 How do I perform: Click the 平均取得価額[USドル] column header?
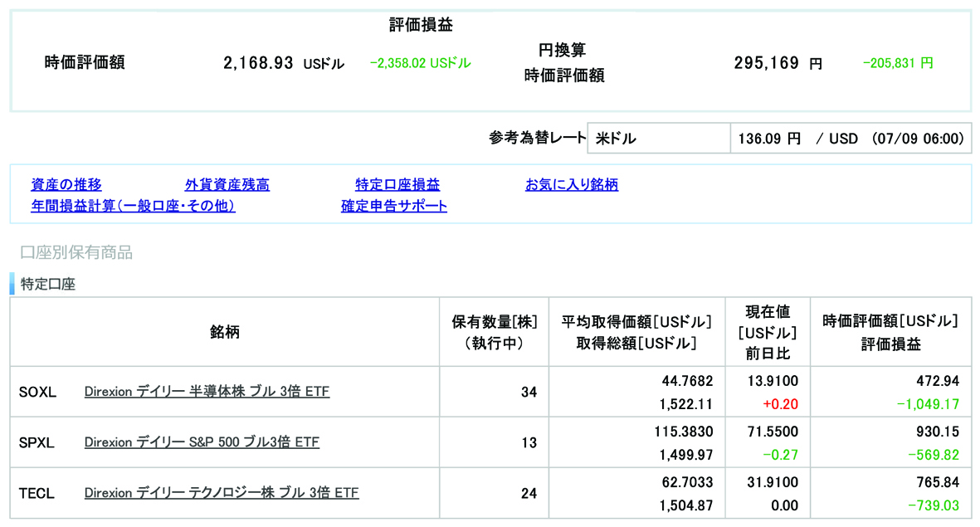click(x=636, y=332)
